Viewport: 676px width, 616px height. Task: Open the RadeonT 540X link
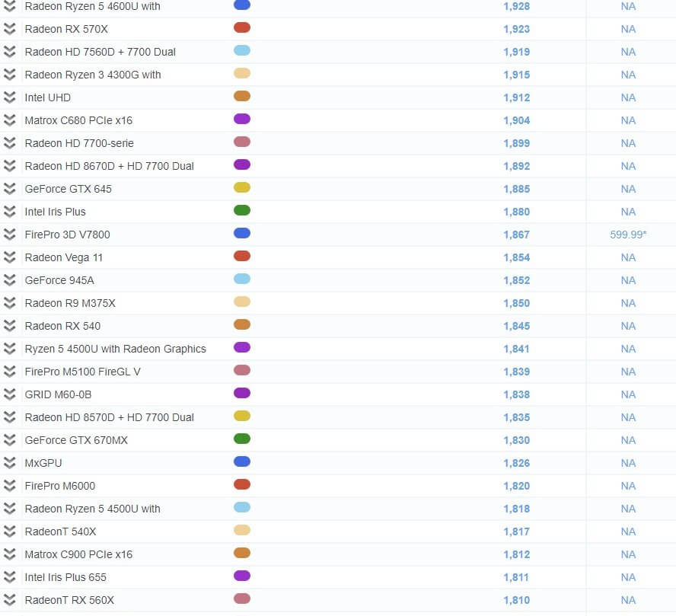60,531
